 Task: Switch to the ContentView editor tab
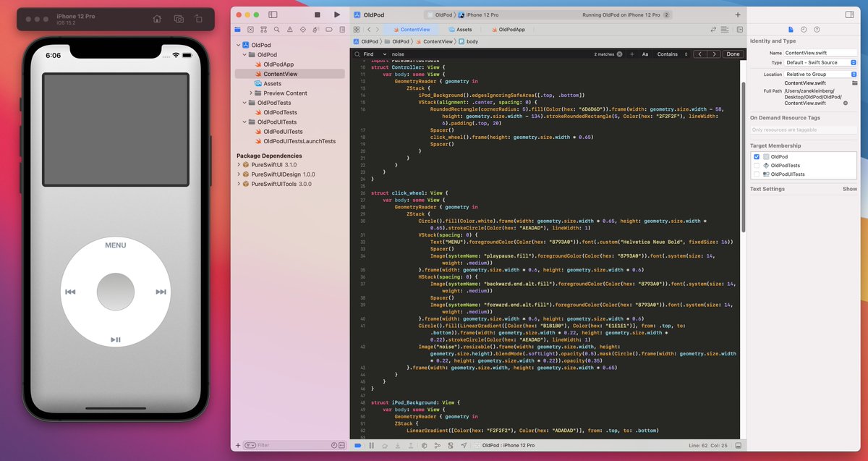tap(410, 30)
